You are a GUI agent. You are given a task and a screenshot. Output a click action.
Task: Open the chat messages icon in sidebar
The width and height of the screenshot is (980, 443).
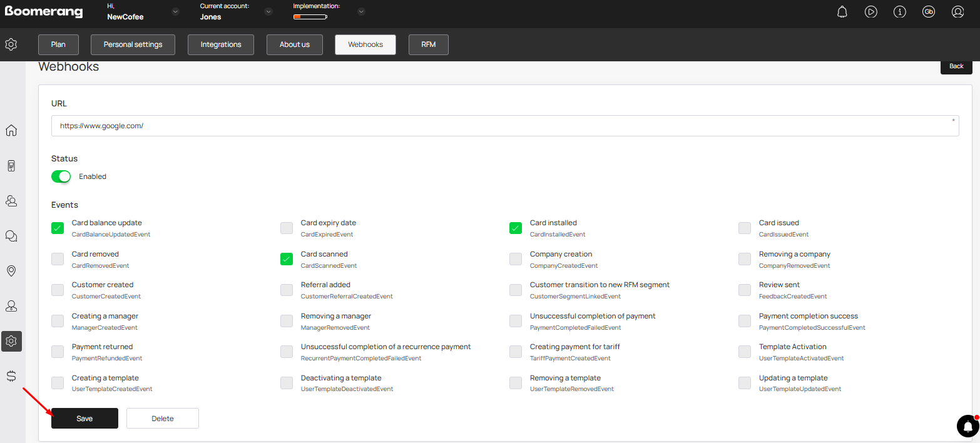pyautogui.click(x=11, y=236)
